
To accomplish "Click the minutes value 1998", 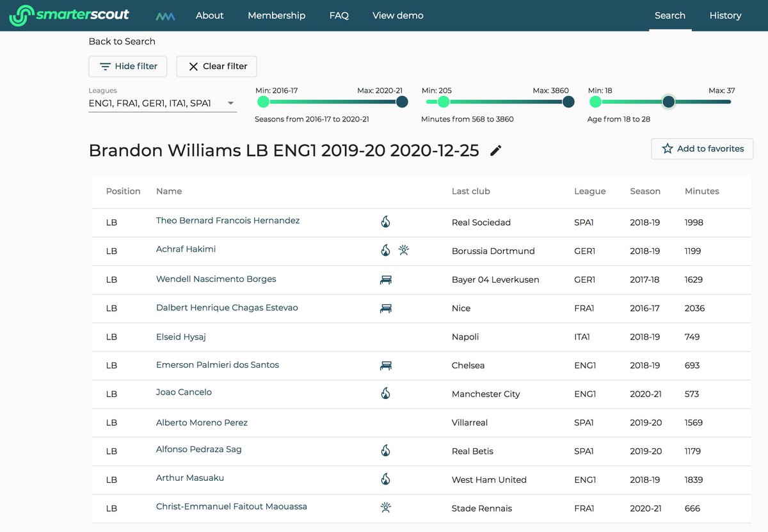I will point(694,223).
